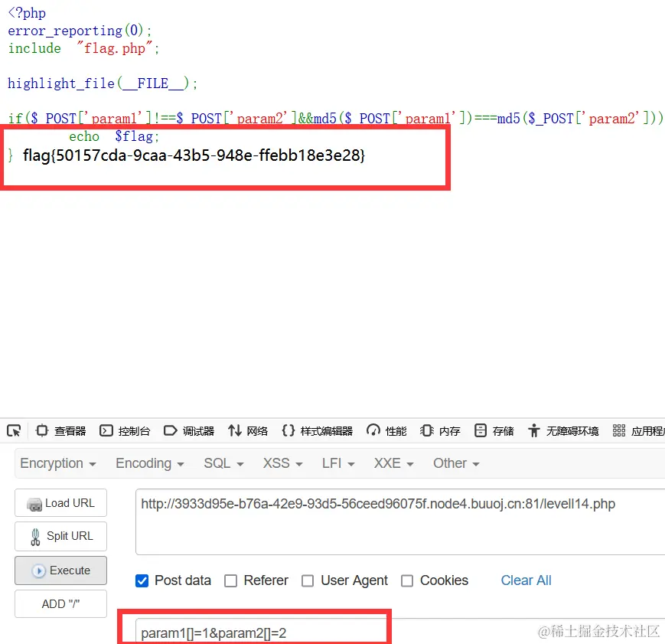The width and height of the screenshot is (665, 644).
Task: Click the application grid icon
Action: [619, 430]
